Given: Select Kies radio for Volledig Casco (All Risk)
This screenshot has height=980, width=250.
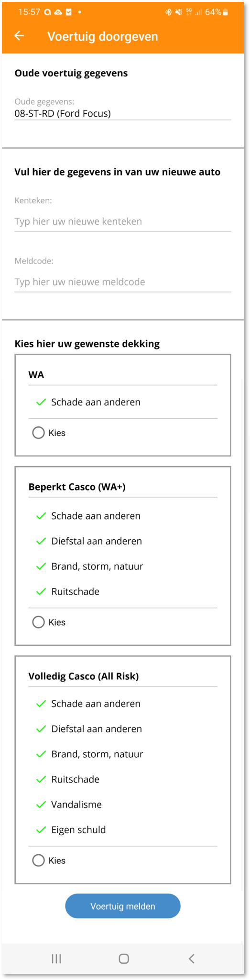Looking at the screenshot, I should [x=38, y=860].
